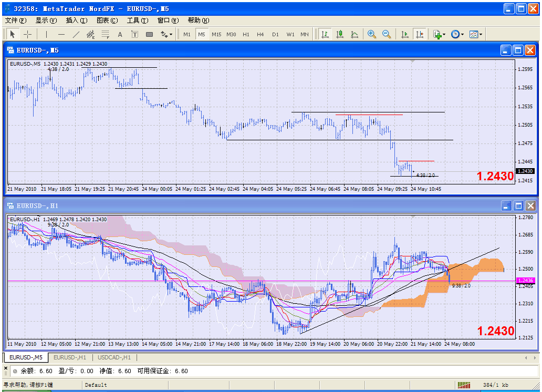Screen dimensions: 542x392
Task: Switch to M5 timeframe
Action: click(202, 34)
